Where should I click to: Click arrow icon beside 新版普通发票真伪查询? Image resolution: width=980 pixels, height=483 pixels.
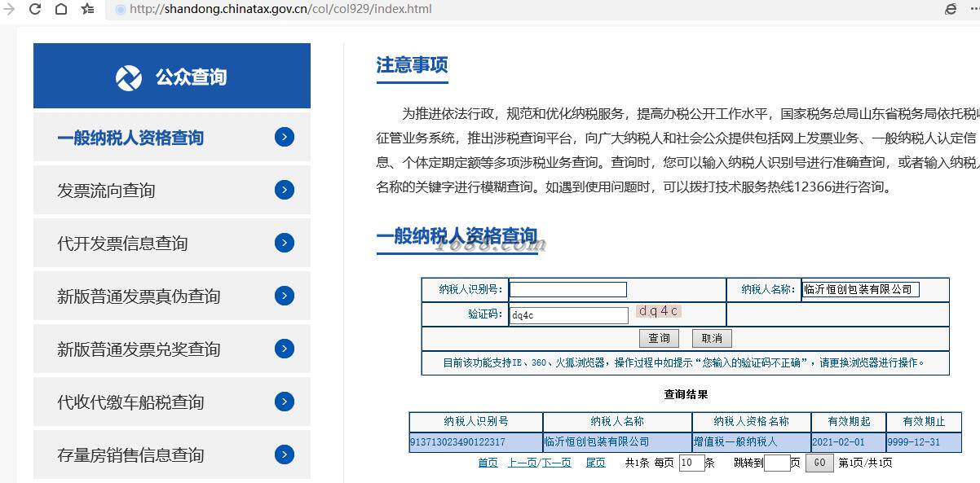285,296
